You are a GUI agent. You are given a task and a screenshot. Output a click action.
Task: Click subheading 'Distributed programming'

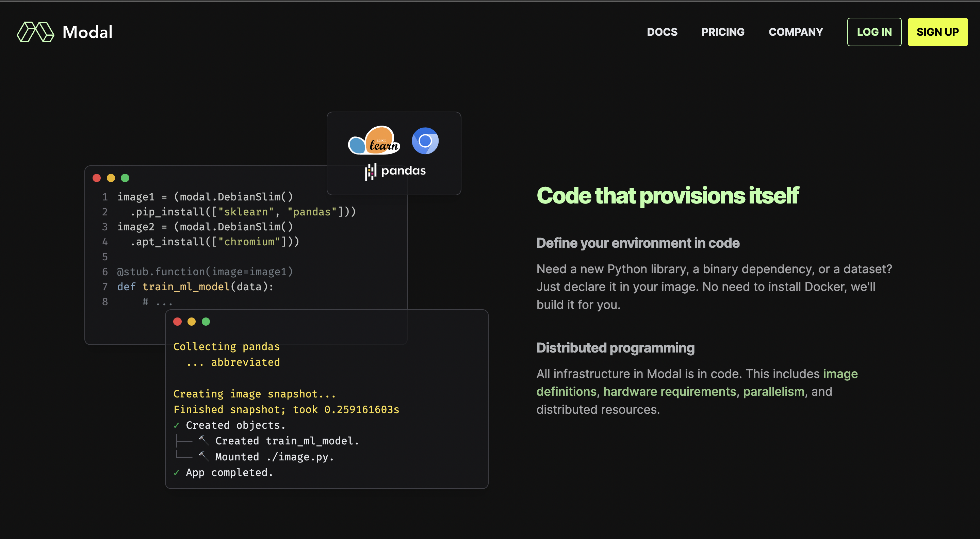(x=615, y=348)
